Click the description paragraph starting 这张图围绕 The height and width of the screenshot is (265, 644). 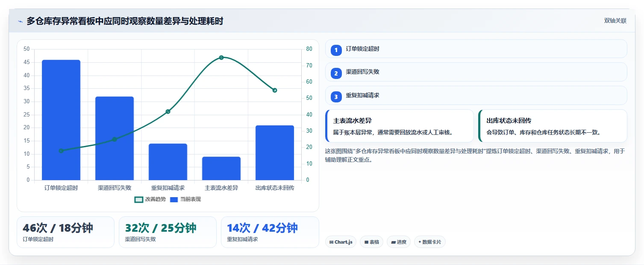click(x=475, y=155)
